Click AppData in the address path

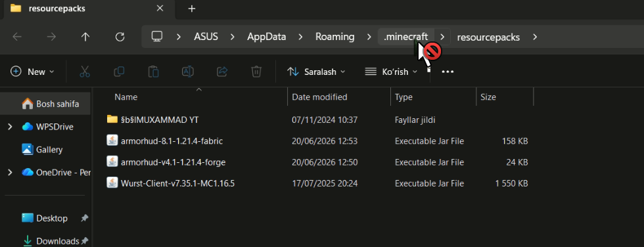(267, 37)
